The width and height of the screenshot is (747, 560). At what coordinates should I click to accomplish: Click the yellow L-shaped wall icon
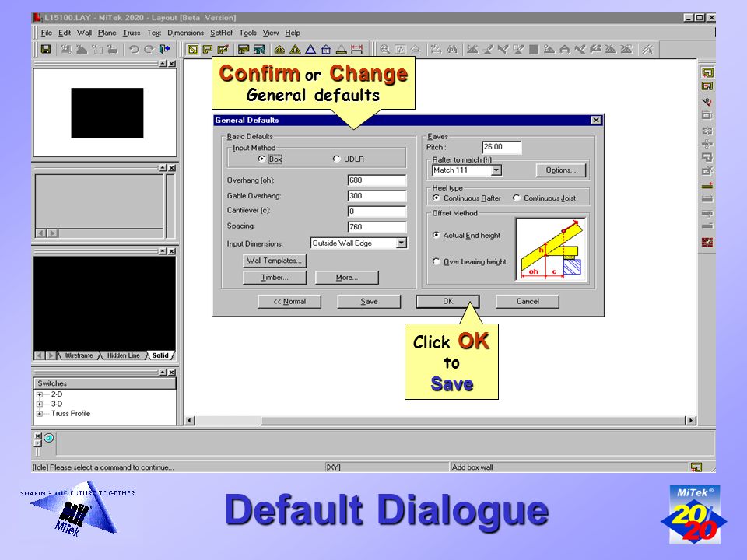pyautogui.click(x=208, y=49)
